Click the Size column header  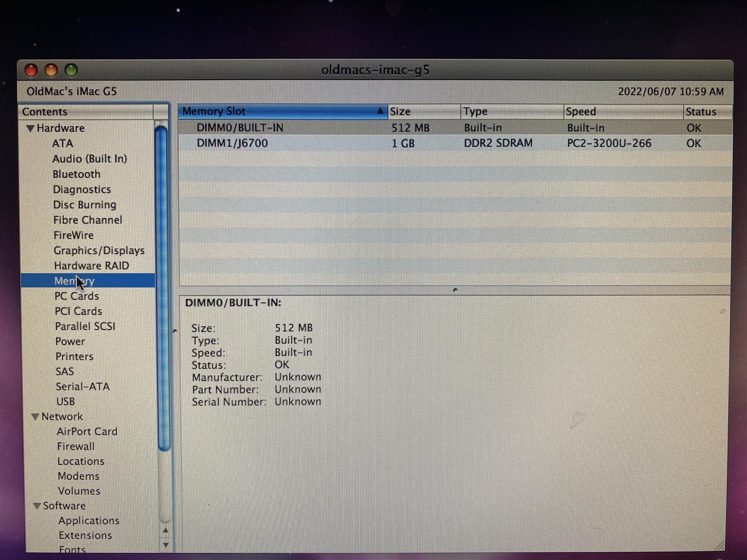[423, 111]
